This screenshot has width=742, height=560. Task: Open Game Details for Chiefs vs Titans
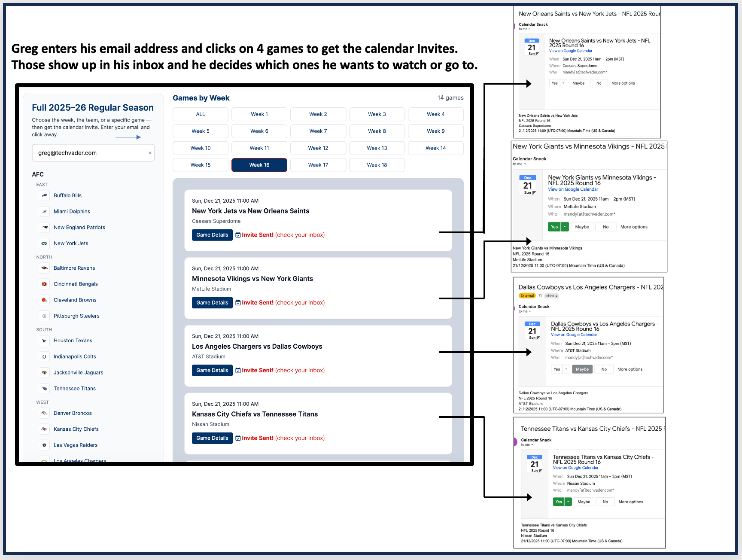click(x=212, y=438)
